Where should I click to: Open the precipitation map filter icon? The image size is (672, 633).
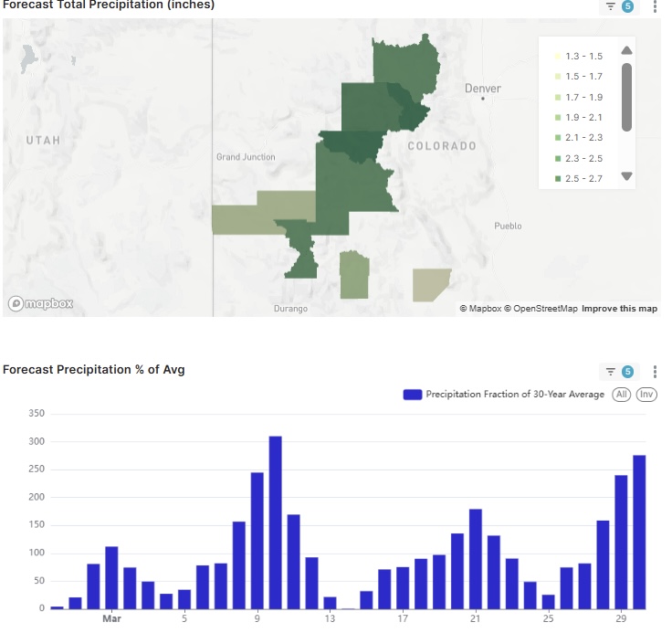611,6
